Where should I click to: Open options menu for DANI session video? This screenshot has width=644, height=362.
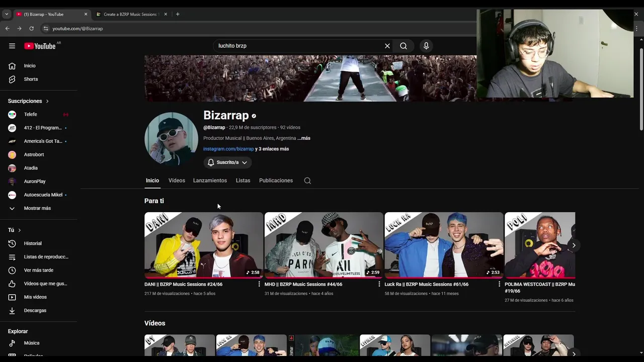[259, 285]
